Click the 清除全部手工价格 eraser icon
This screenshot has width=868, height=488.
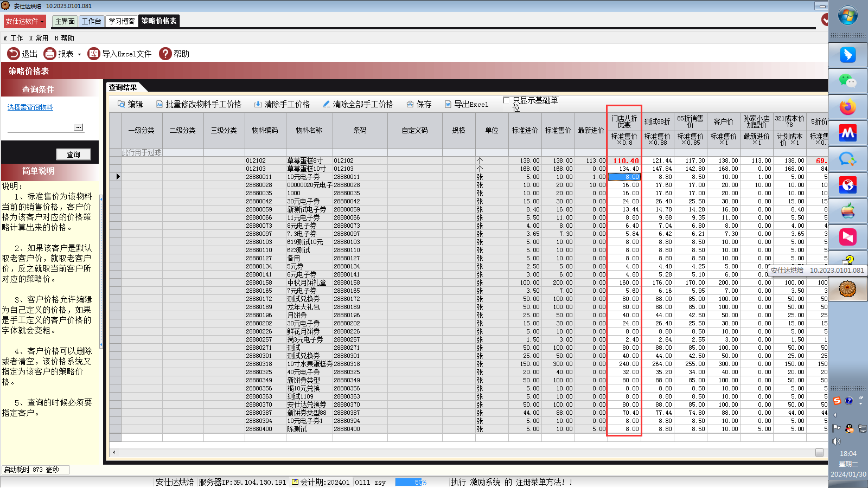tap(326, 104)
